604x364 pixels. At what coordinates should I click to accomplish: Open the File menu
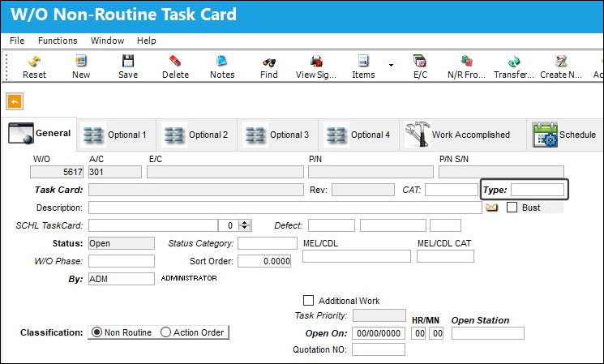coord(17,41)
